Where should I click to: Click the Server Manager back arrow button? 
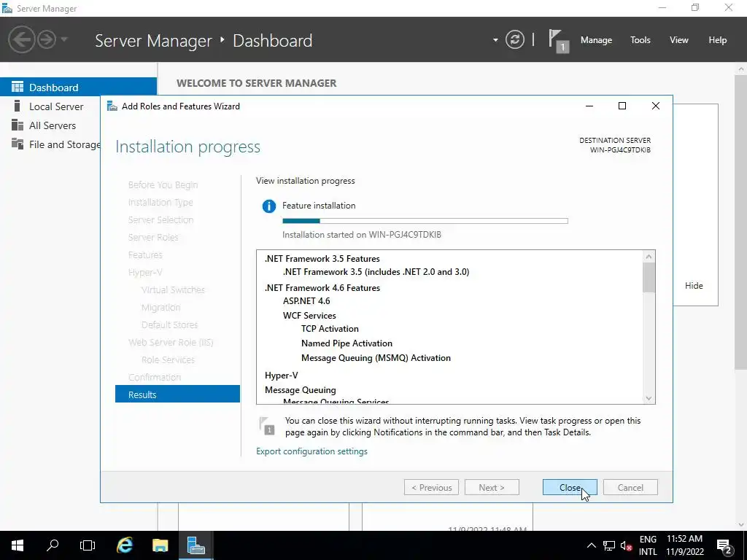[21, 39]
